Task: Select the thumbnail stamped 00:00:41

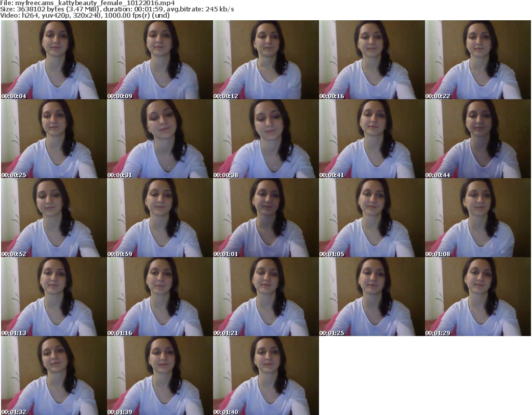Action: [372, 139]
